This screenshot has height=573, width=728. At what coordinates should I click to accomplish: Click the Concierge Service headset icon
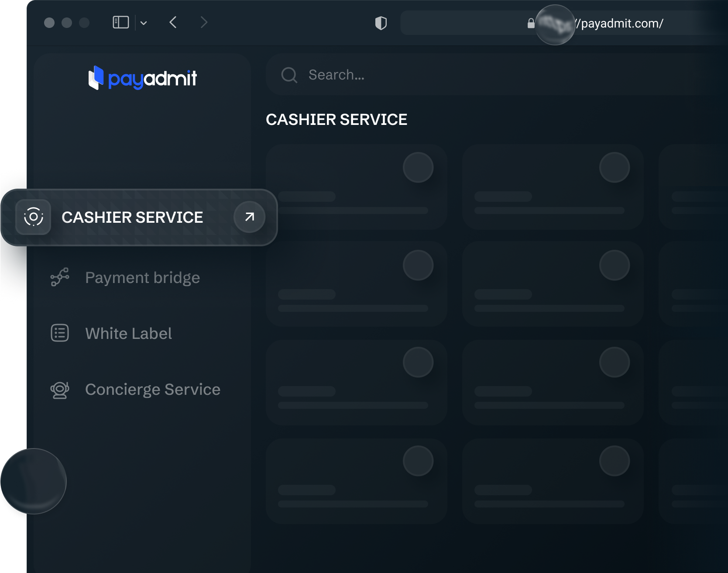[x=60, y=390]
